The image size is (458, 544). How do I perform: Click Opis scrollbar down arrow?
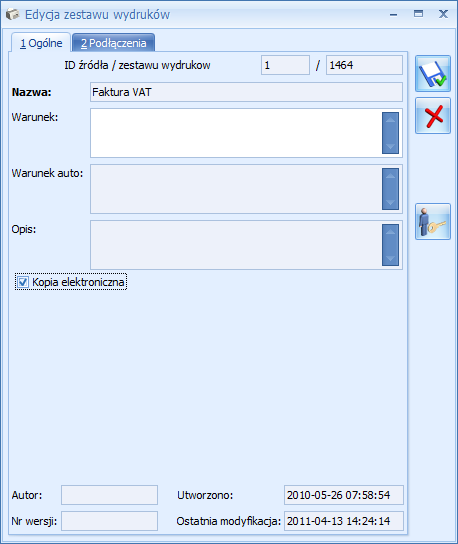(x=390, y=258)
